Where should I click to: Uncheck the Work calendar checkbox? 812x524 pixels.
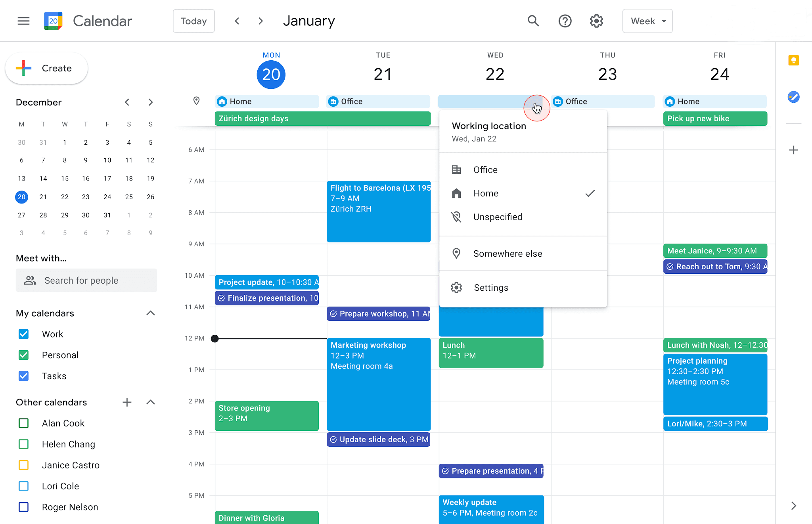pos(24,334)
